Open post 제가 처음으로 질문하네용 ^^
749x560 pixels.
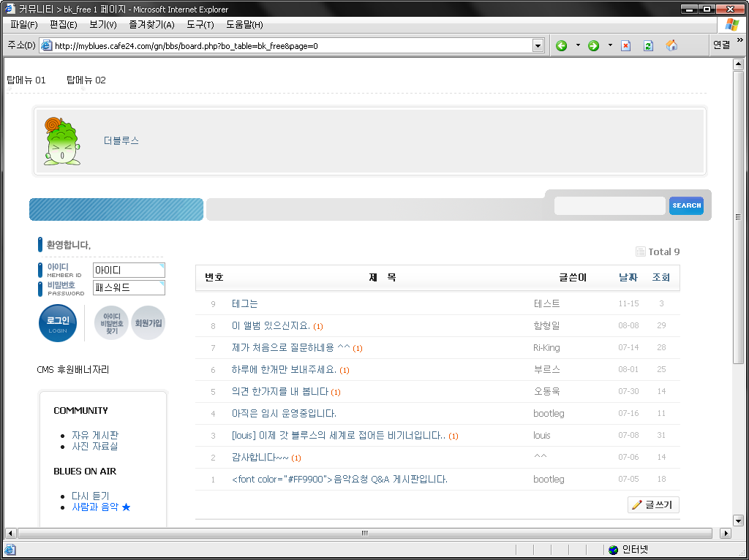(x=291, y=347)
